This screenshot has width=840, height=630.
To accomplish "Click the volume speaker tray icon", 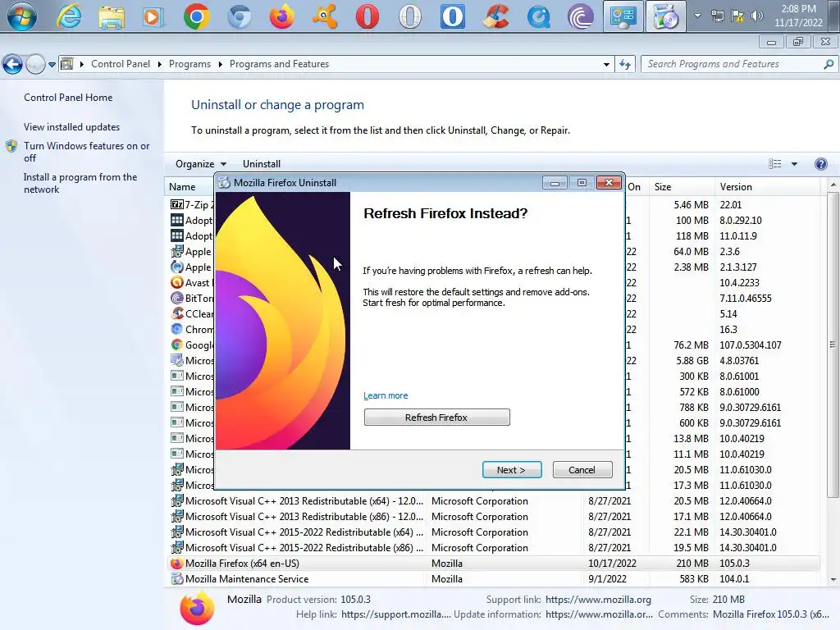I will (757, 16).
